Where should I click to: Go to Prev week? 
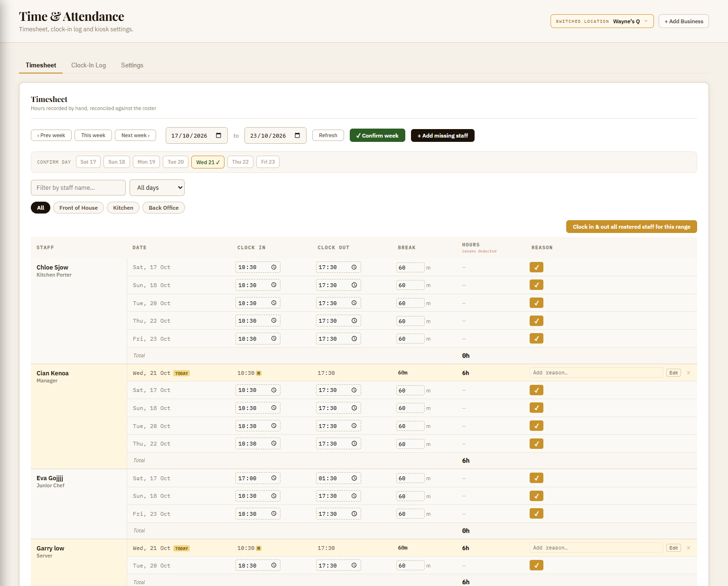tap(51, 136)
